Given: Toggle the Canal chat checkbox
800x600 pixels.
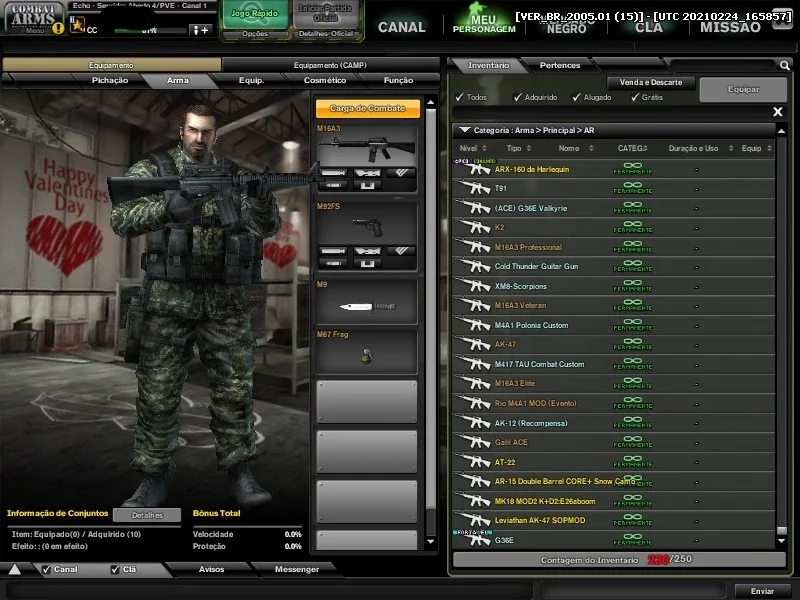Looking at the screenshot, I should coord(46,569).
